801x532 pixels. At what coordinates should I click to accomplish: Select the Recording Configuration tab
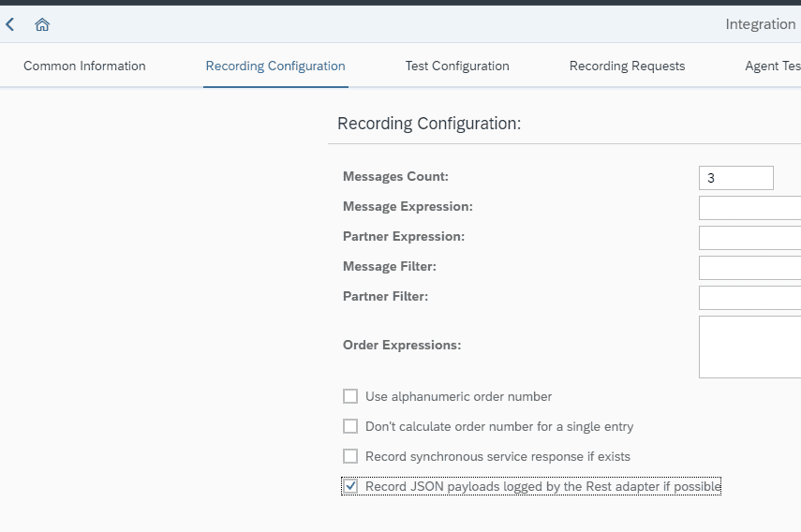click(275, 66)
